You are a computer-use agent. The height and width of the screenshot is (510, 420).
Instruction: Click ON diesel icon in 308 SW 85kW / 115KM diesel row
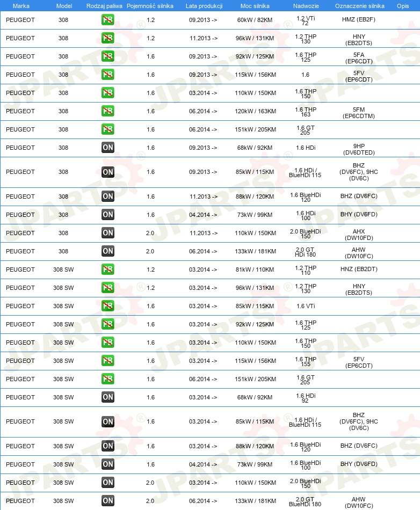tap(107, 421)
